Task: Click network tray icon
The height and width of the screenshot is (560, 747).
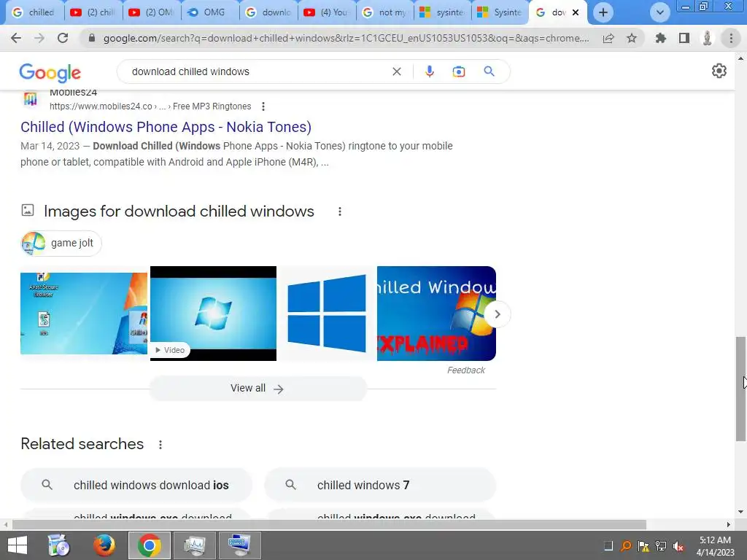Action: pos(661,546)
